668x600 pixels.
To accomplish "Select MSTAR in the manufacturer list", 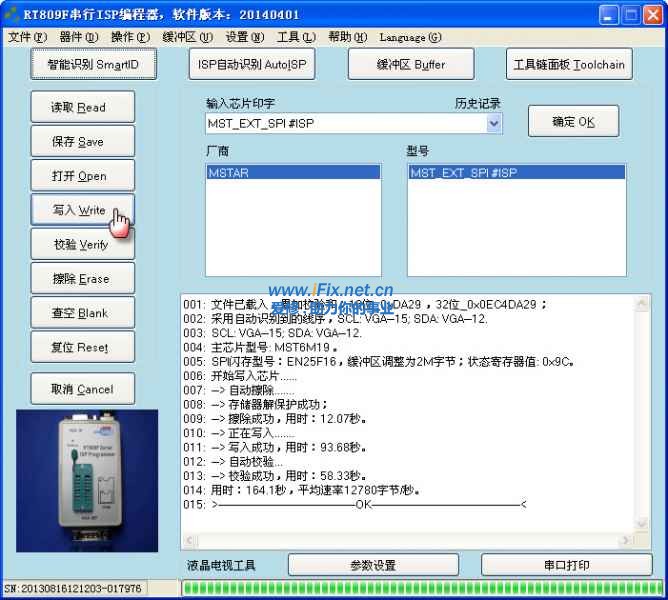I will tap(293, 173).
